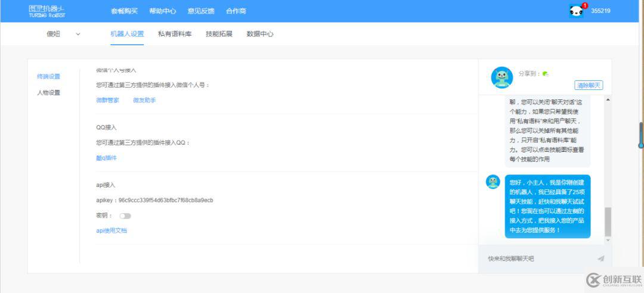Click the robot avatar in chat header

tap(501, 77)
